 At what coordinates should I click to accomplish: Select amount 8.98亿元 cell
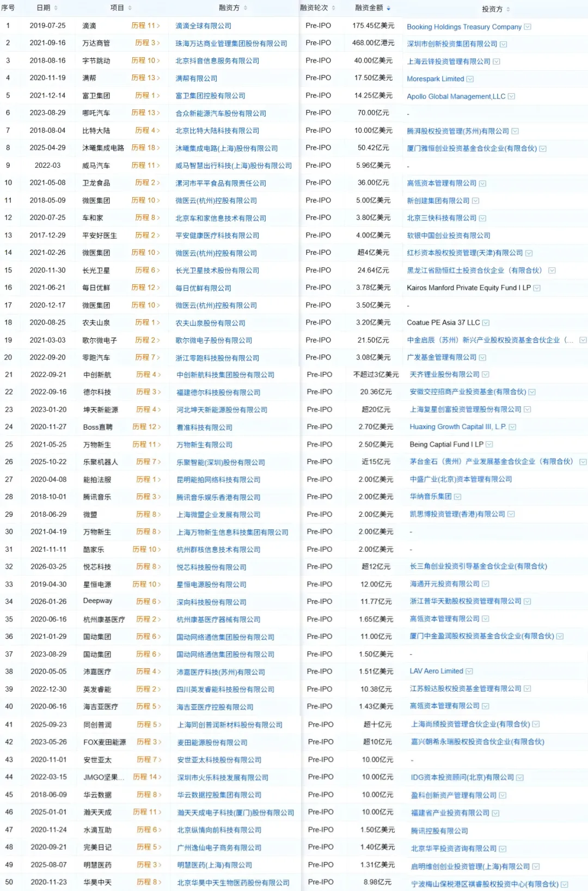pos(377,882)
